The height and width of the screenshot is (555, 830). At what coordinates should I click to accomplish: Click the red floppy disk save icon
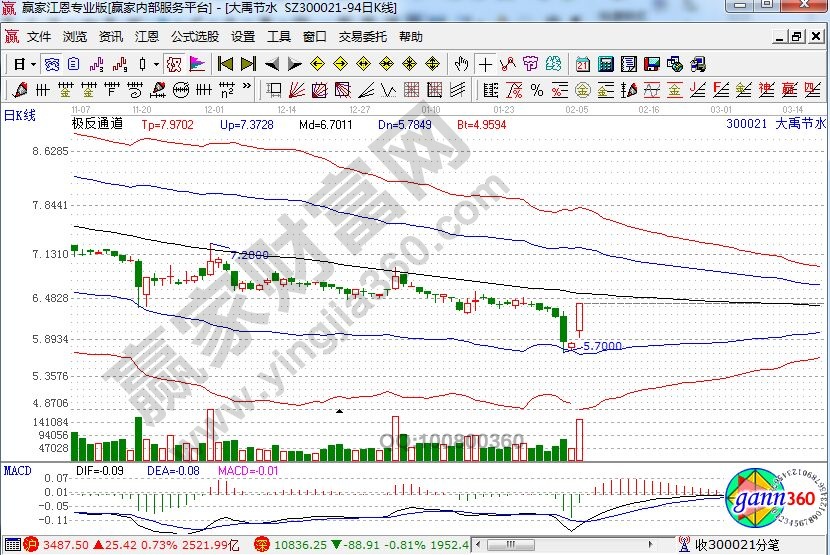pyautogui.click(x=652, y=64)
